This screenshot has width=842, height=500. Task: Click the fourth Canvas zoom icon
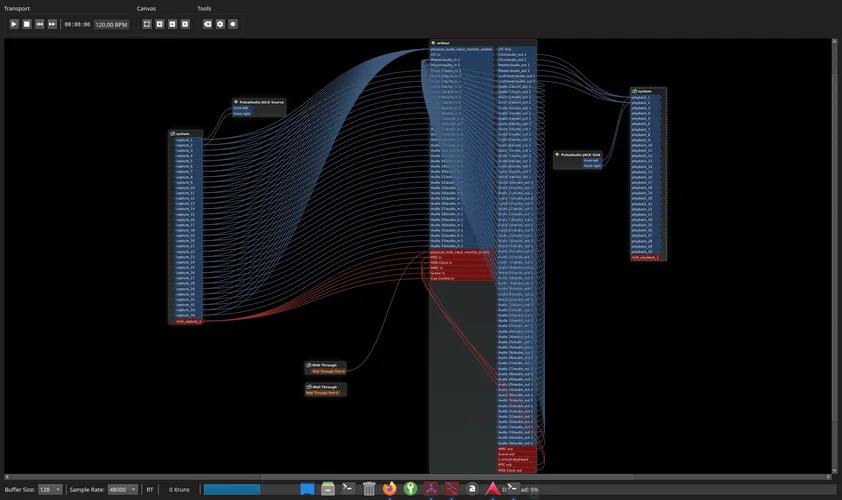(x=185, y=24)
